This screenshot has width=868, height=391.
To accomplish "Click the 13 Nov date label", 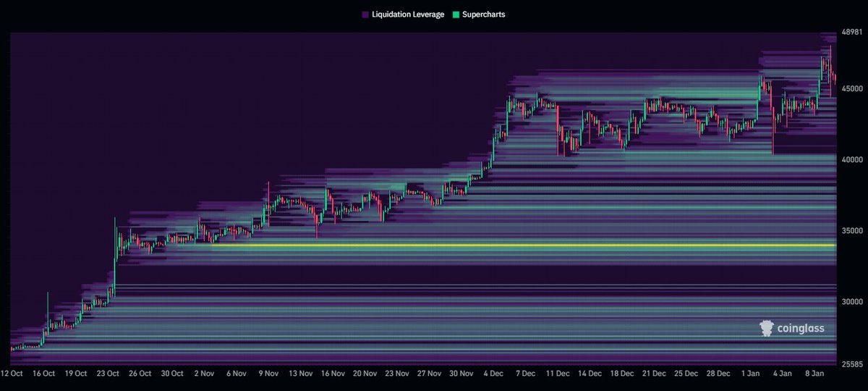I will point(300,374).
